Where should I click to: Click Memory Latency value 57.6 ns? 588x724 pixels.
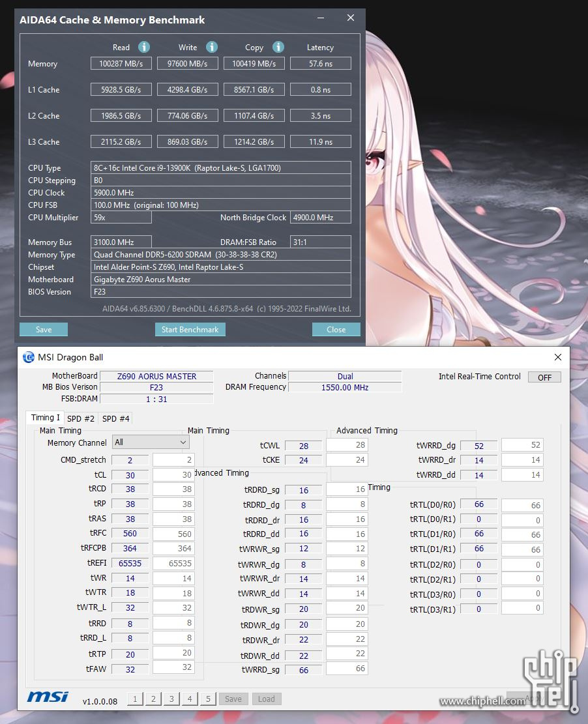point(321,63)
